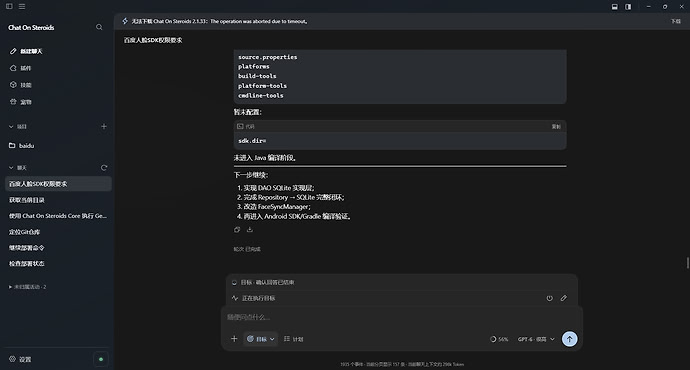Click the chat title 百度人脸SDK权限要求 at top
690x370 pixels.
pos(153,40)
